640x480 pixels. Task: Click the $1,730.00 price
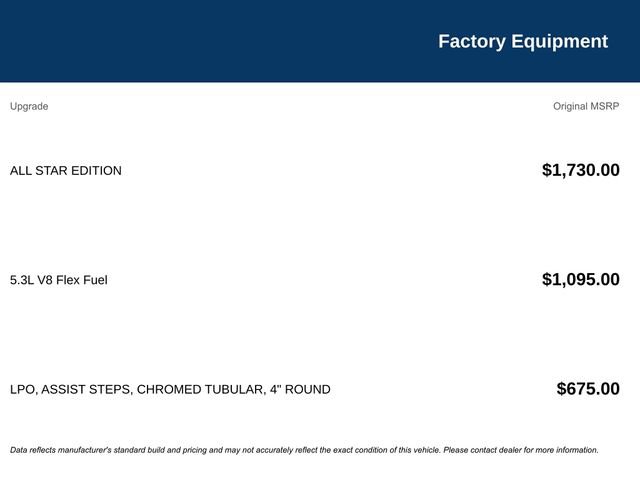581,170
